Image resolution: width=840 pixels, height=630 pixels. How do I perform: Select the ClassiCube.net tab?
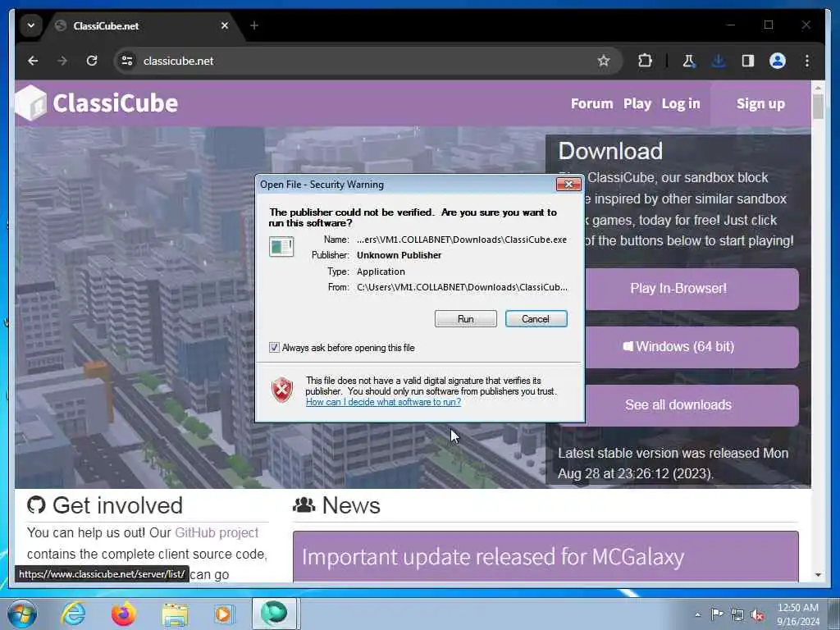tap(142, 25)
